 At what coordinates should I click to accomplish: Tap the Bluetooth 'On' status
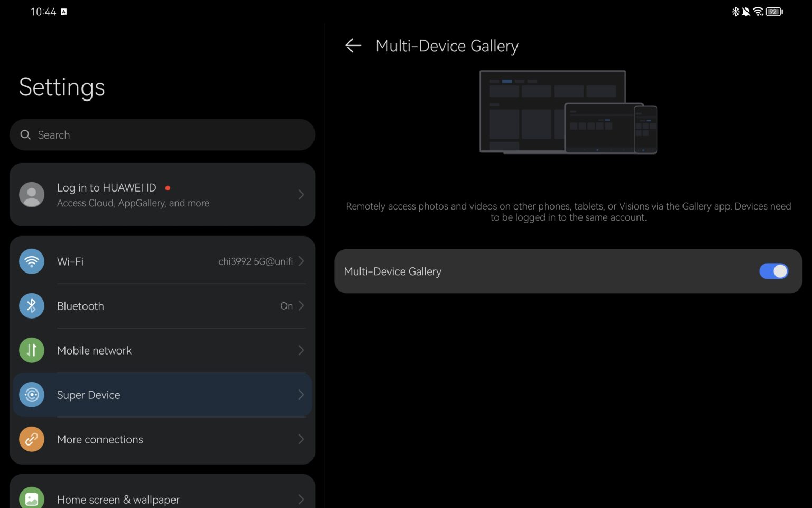[x=287, y=306]
